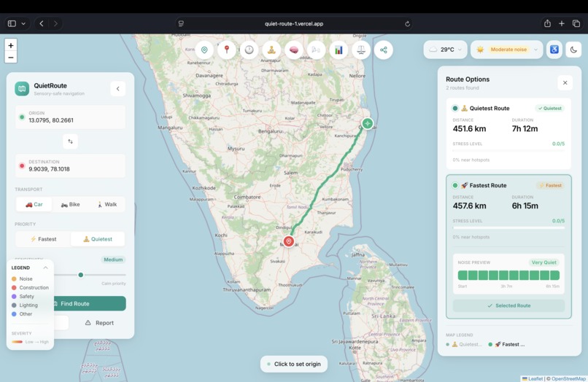The image size is (588, 382).
Task: Zoom out on the map
Action: click(11, 58)
